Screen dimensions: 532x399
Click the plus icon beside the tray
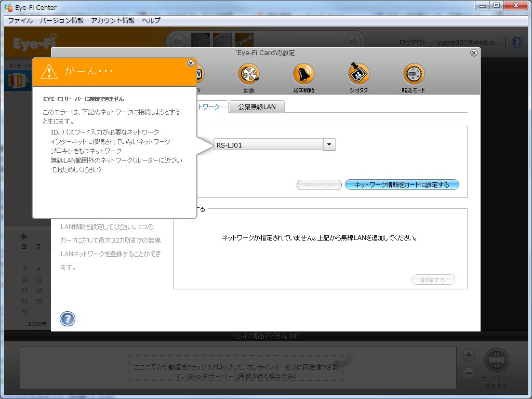tap(469, 355)
